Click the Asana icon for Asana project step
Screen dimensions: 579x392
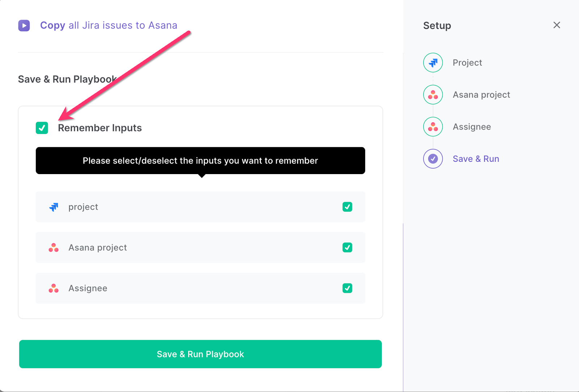pyautogui.click(x=433, y=95)
